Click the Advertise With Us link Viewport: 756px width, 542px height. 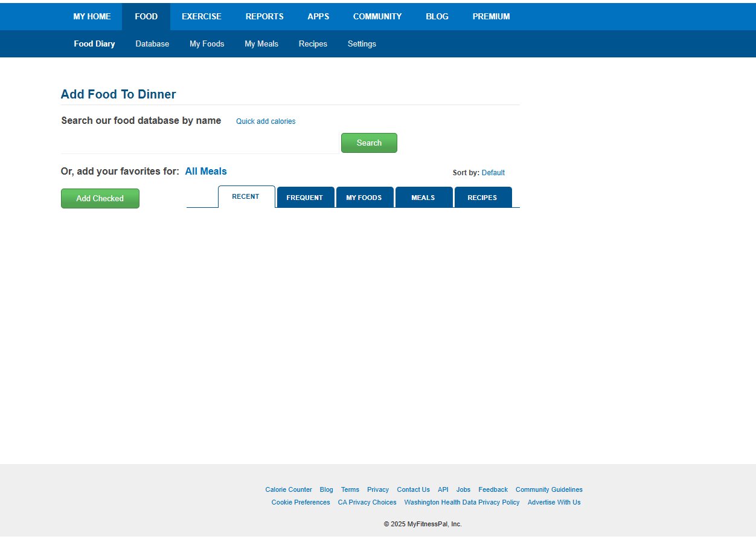[554, 502]
